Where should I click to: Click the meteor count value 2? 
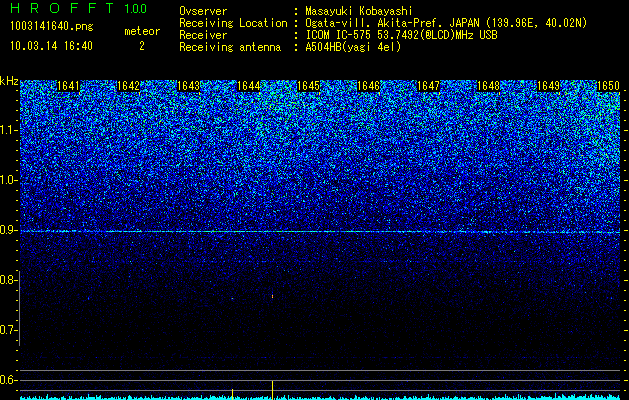(142, 46)
